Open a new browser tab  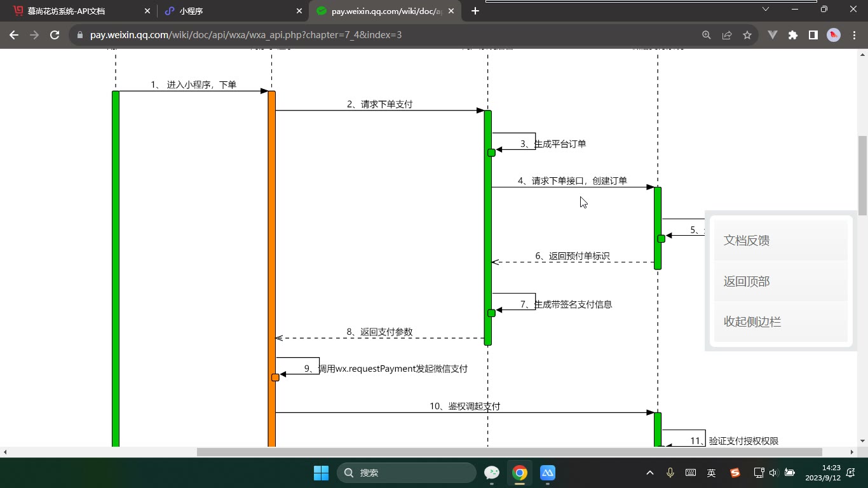click(475, 11)
